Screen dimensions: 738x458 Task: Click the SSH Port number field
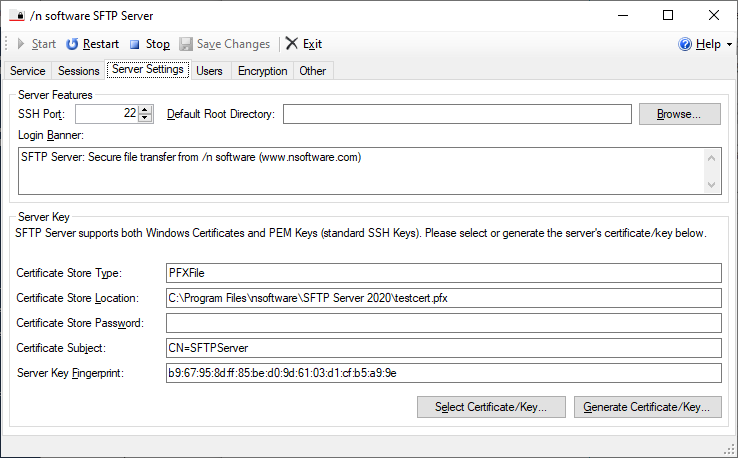[107, 113]
